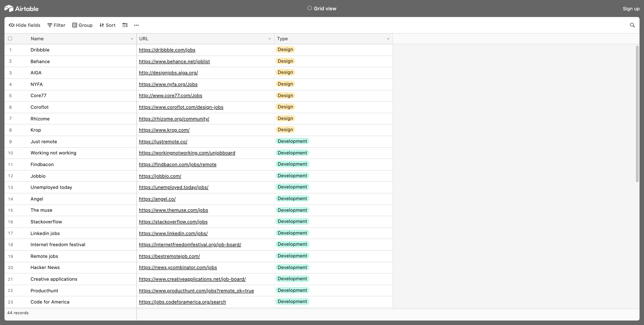Open the three-dot more options menu
This screenshot has width=644, height=325.
tap(136, 25)
